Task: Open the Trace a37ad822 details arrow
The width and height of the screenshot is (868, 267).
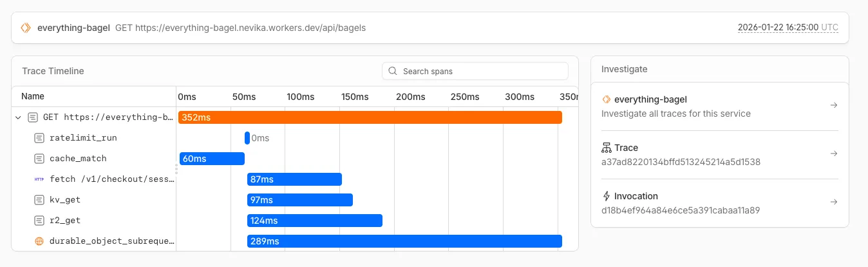Action: 834,153
